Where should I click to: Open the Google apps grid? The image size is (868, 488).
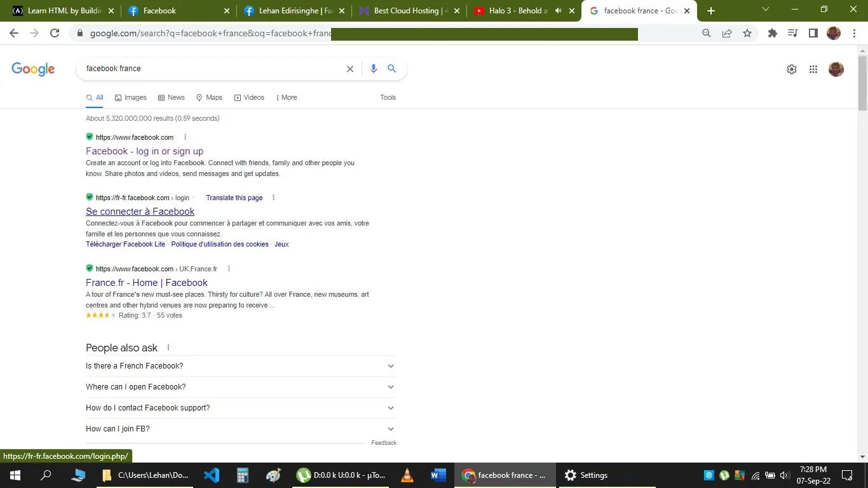point(813,69)
